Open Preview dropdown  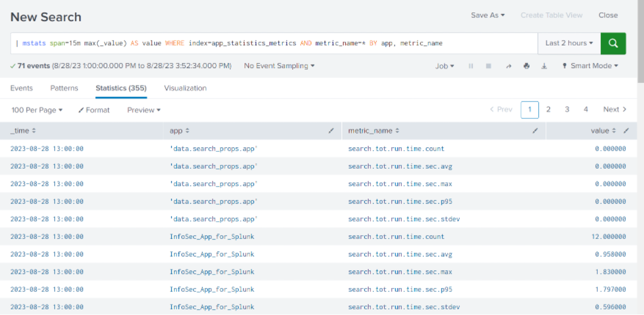coord(144,110)
